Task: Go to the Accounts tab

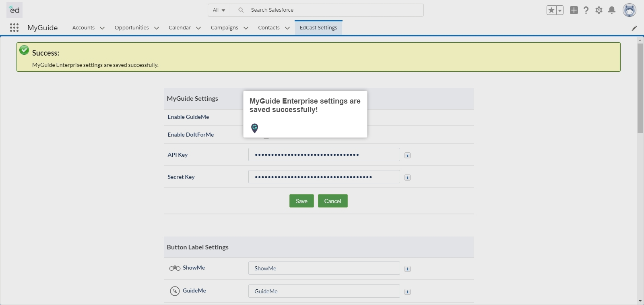Action: click(83, 27)
